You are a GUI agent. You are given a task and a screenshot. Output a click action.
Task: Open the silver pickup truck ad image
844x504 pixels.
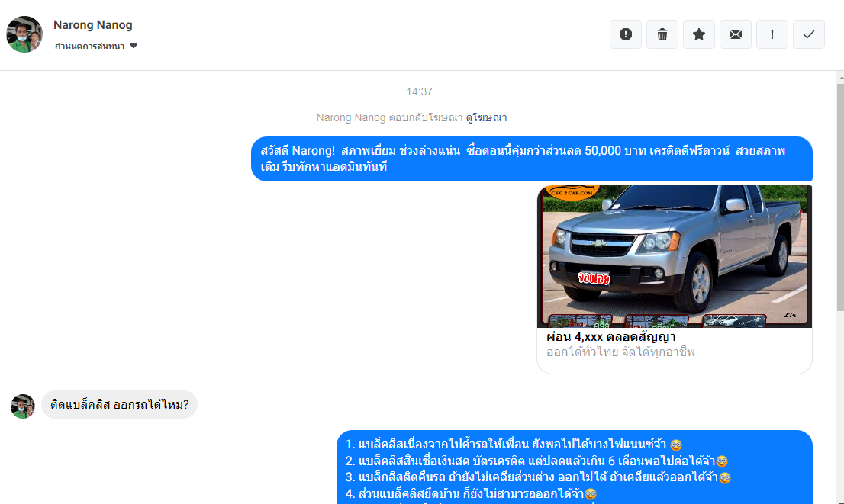click(675, 256)
